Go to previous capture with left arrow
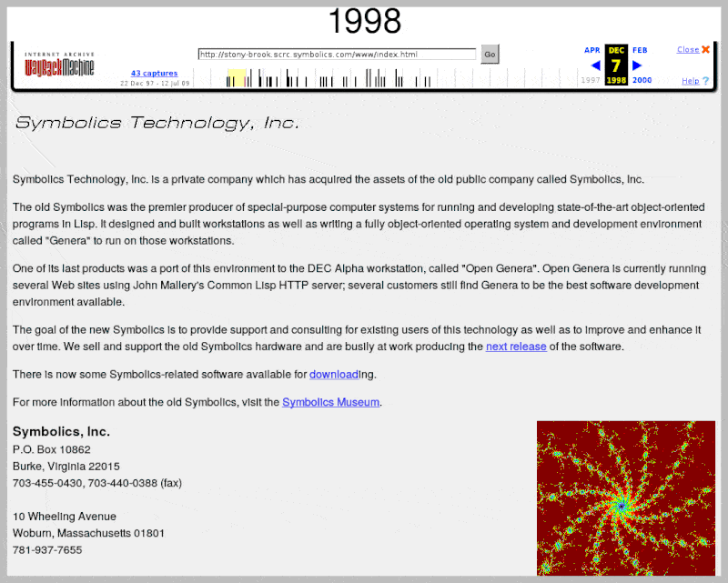This screenshot has width=728, height=583. 595,65
